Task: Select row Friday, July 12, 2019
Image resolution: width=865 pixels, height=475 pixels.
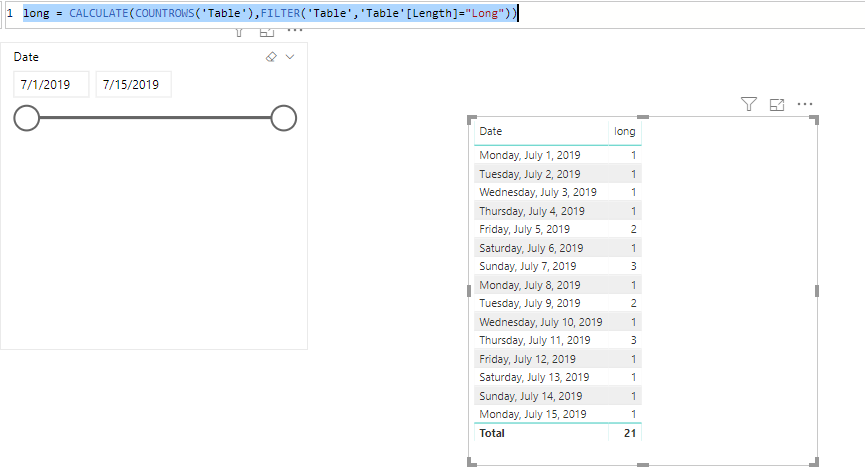Action: tap(557, 359)
